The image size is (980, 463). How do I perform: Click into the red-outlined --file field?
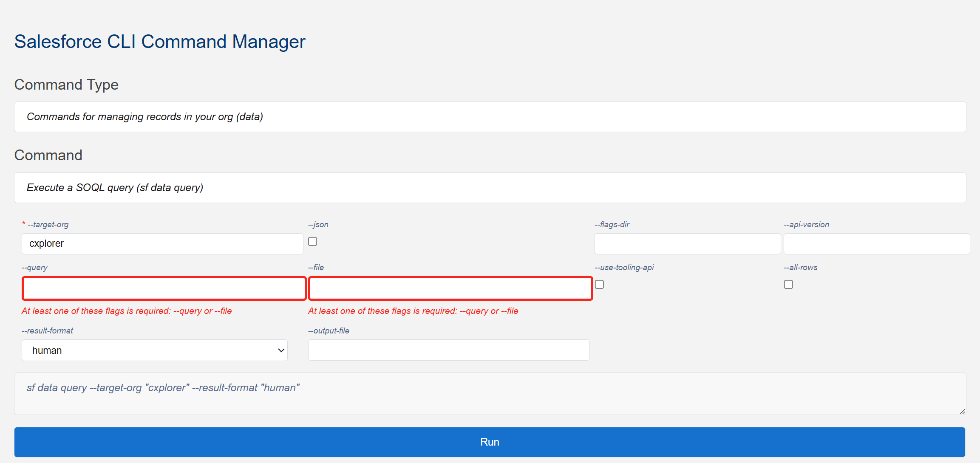(x=450, y=288)
